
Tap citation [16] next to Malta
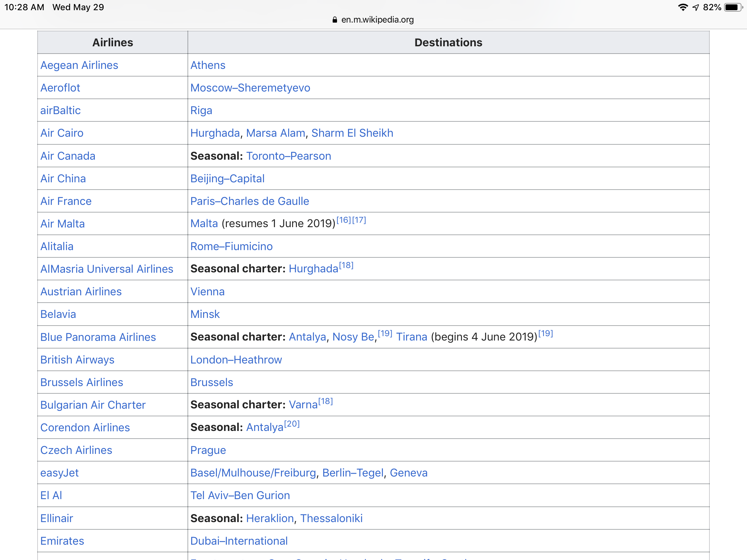tap(343, 220)
